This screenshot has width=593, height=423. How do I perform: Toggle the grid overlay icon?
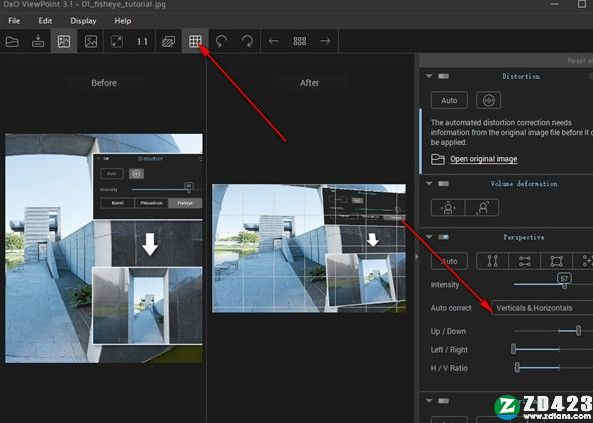[195, 41]
